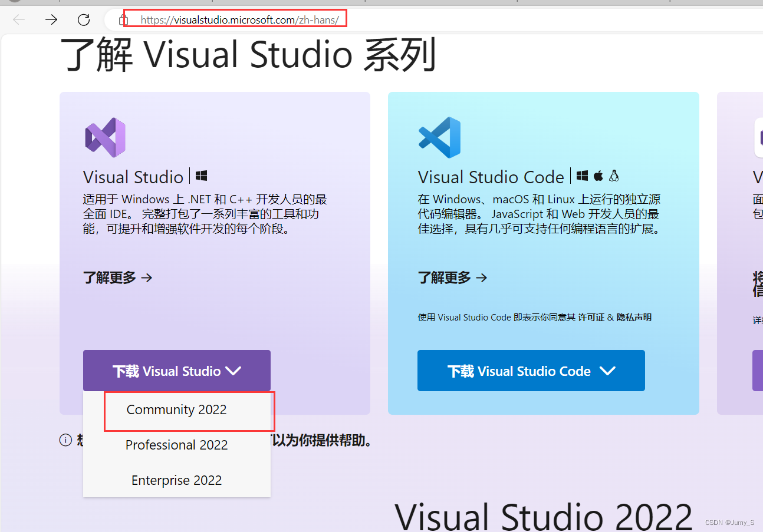Open the 隐私声明 link
The width and height of the screenshot is (763, 532).
[x=634, y=318]
